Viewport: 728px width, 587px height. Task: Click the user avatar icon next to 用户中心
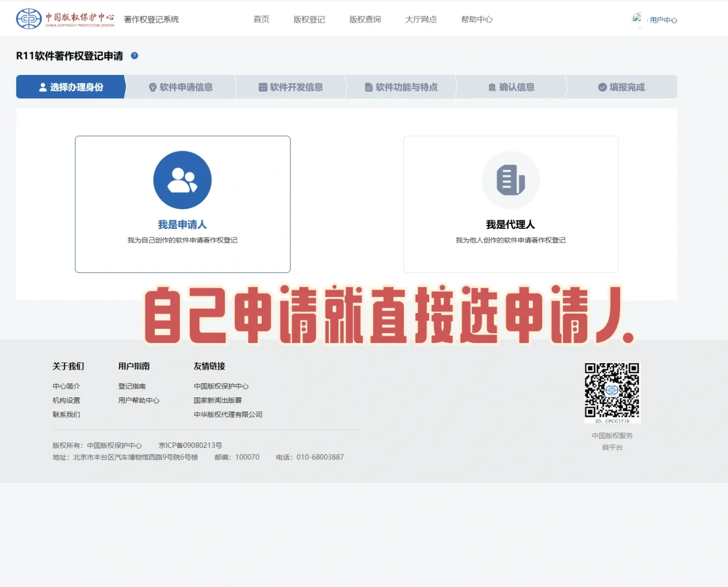pyautogui.click(x=637, y=18)
